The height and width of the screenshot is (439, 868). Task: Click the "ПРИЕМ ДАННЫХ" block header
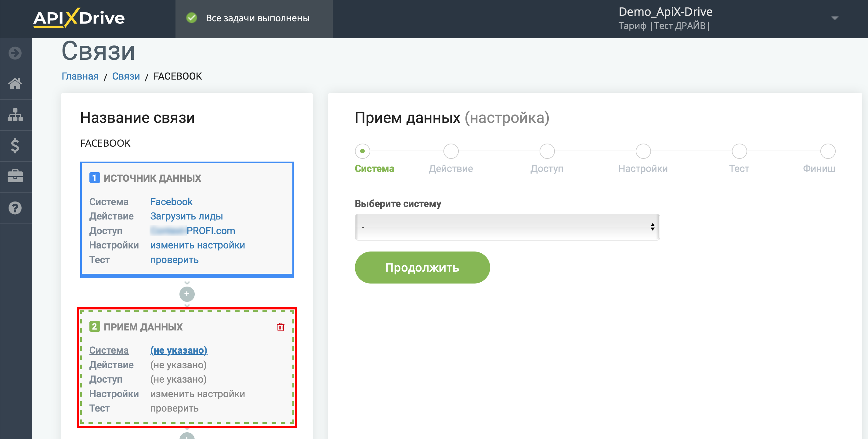pyautogui.click(x=143, y=327)
